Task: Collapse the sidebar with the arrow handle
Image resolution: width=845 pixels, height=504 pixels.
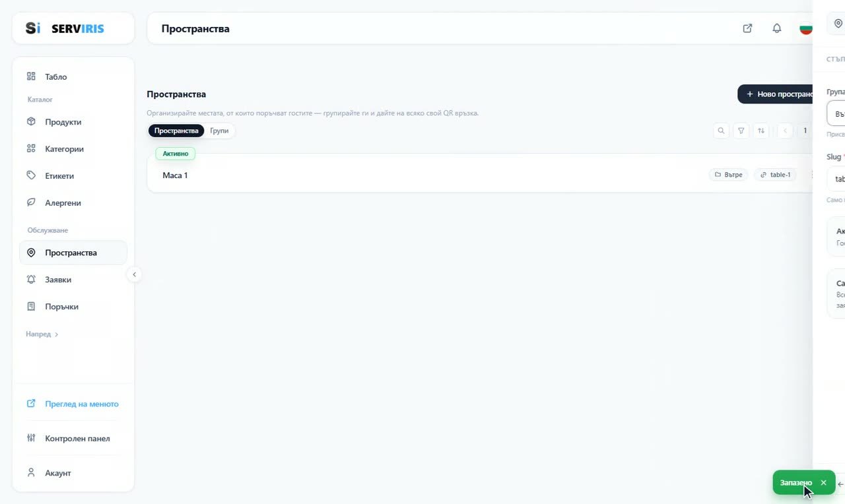Action: coord(134,274)
